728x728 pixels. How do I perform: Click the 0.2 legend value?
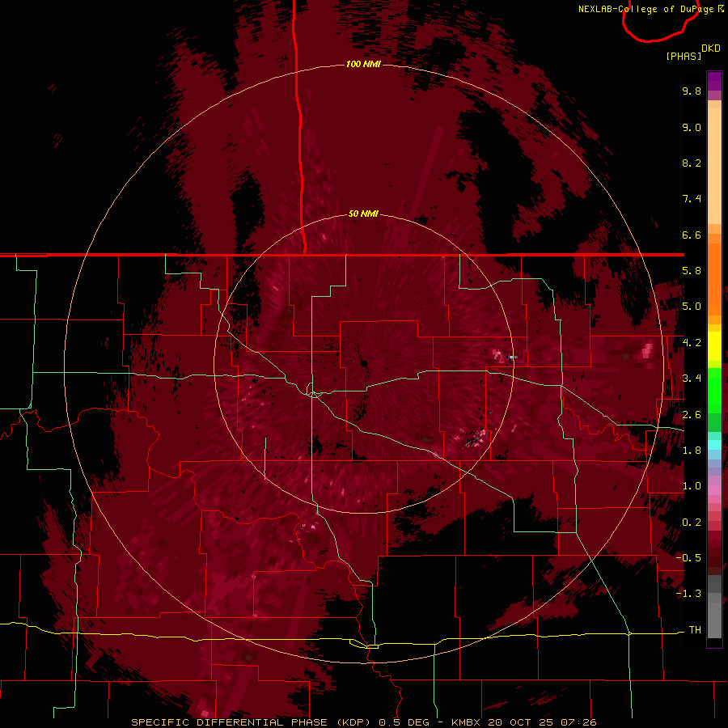[692, 523]
